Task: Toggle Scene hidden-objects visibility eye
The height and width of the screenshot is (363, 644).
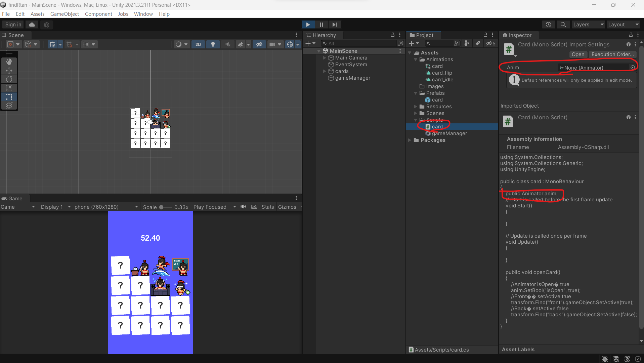Action: click(x=259, y=44)
